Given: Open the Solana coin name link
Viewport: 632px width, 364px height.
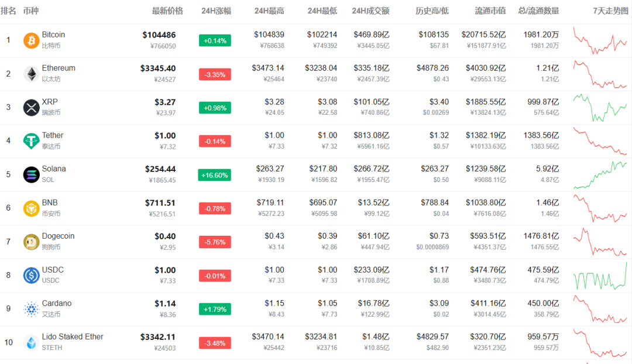Looking at the screenshot, I should pyautogui.click(x=54, y=169).
